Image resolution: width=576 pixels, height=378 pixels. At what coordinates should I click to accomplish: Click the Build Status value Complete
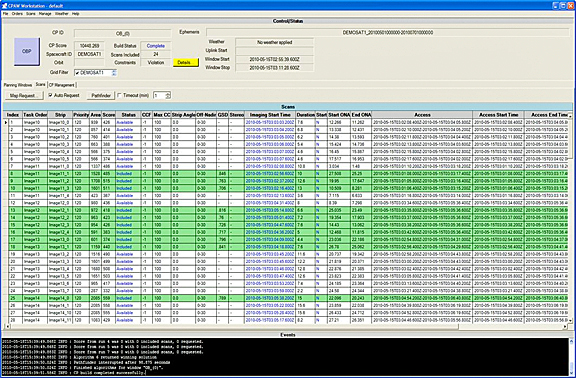[x=156, y=46]
